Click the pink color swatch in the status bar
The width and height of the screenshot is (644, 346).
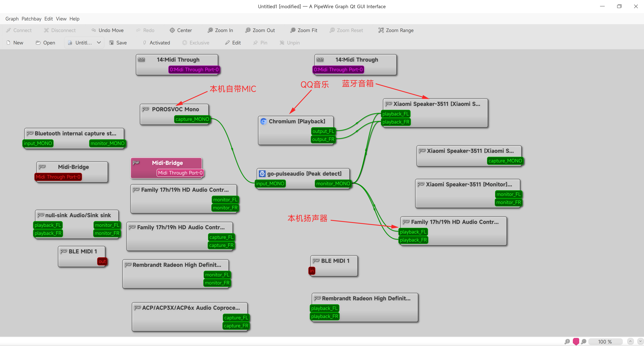[576, 341]
